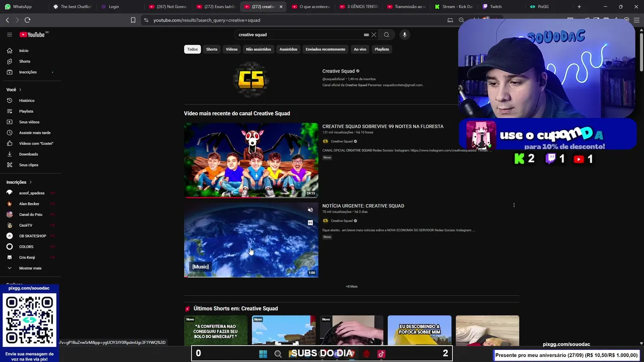Click the browser URL address field
The height and width of the screenshot is (362, 644).
tap(292, 20)
